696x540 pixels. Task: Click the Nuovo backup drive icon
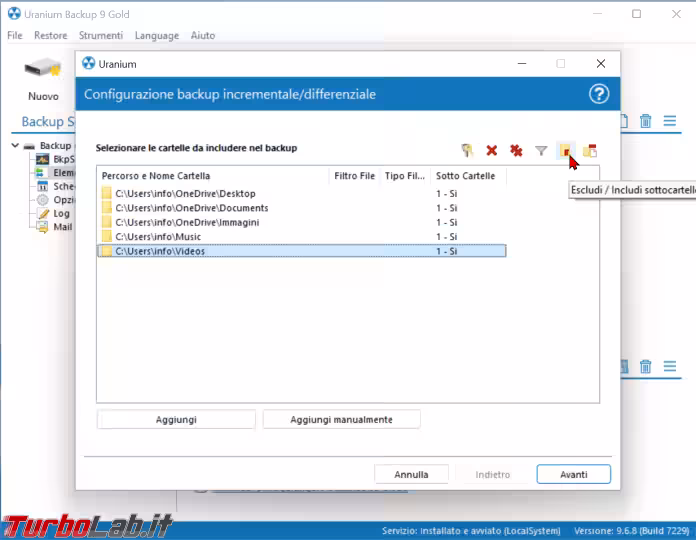(43, 69)
